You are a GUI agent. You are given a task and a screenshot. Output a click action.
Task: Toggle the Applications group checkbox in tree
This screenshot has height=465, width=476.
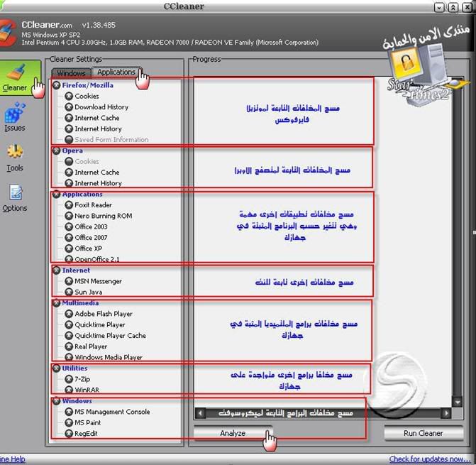coord(56,195)
